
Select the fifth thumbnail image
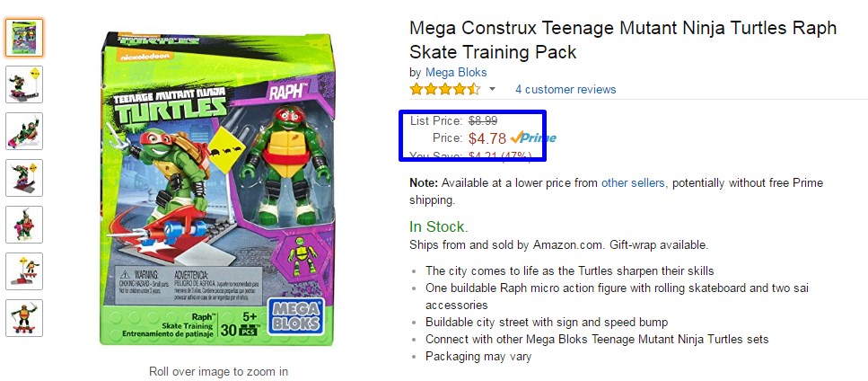click(24, 225)
